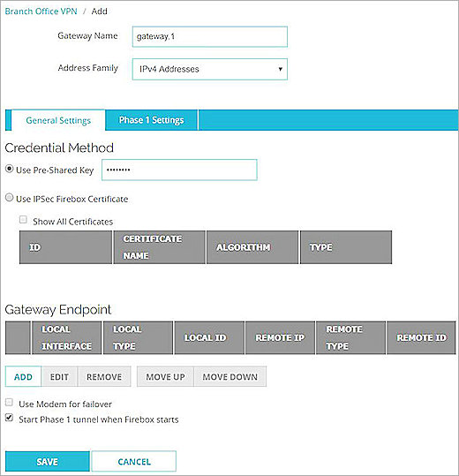Click the Remote IP column header
Image resolution: width=459 pixels, height=476 pixels.
coord(280,338)
